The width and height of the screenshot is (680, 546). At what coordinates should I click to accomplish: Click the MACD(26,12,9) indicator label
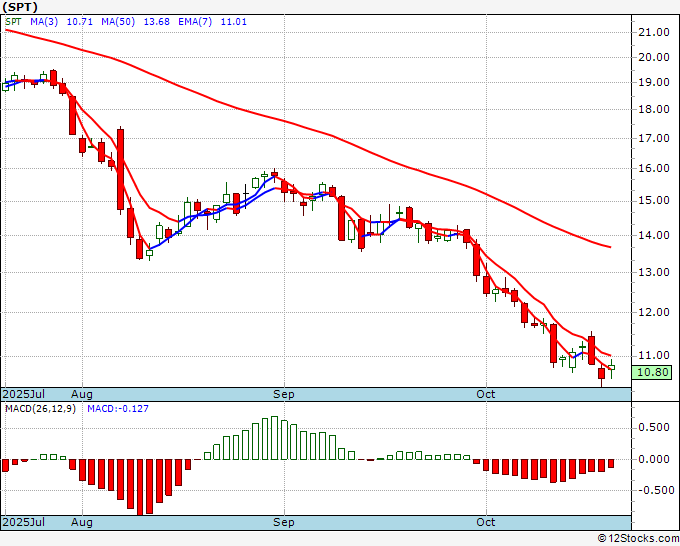click(40, 409)
